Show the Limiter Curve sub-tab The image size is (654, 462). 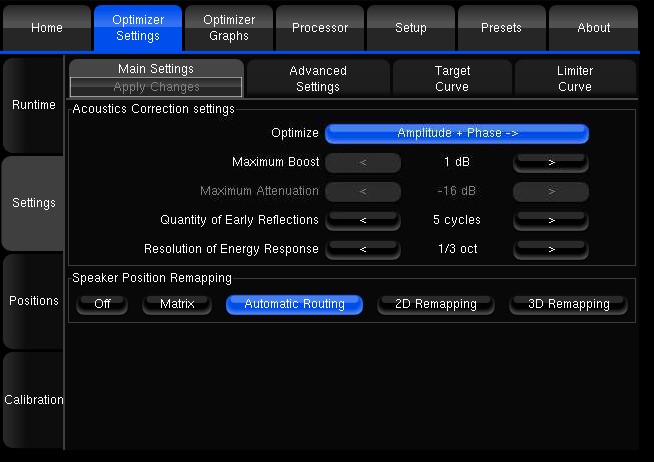[x=574, y=79]
